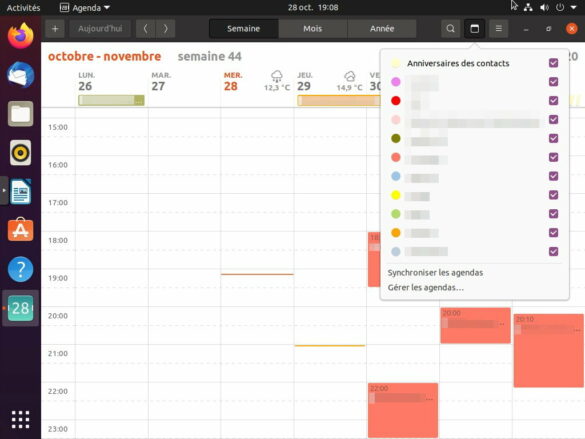Open the power icon in top bar
Viewport: 585px width, 439px height.
560,7
